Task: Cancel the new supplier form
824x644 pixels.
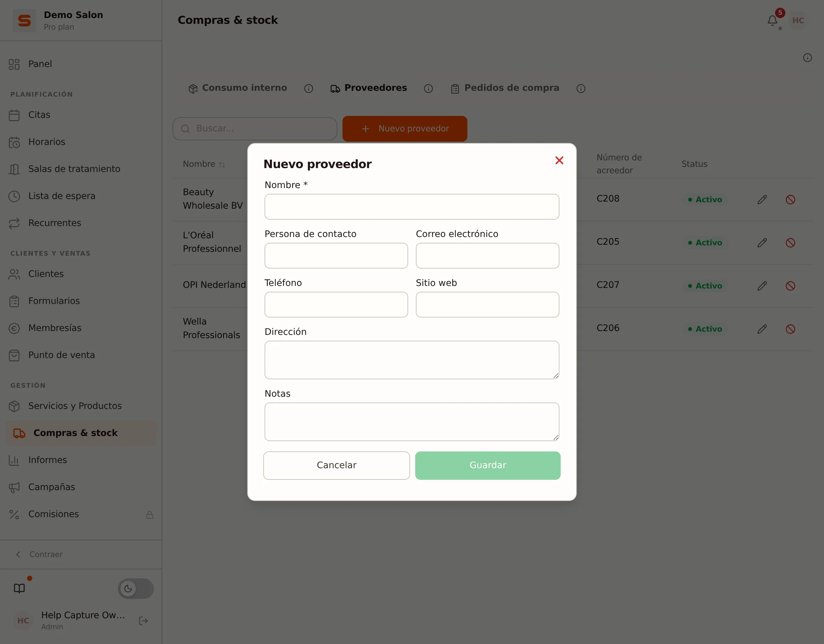Action: pos(337,465)
